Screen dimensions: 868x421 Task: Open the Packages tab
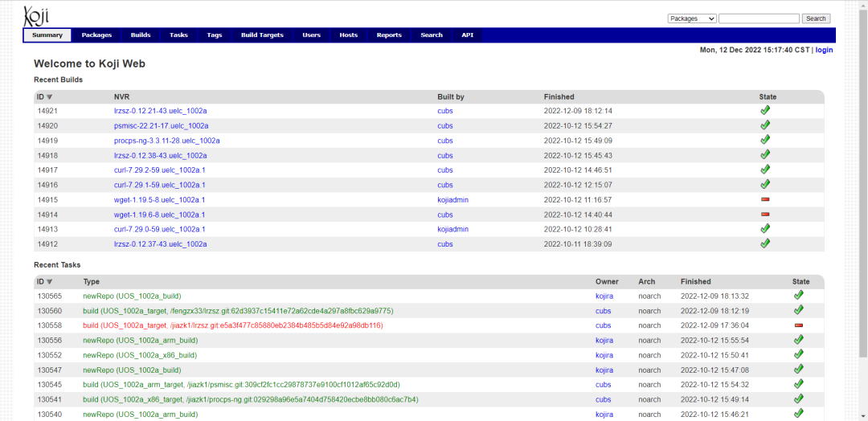[x=97, y=35]
